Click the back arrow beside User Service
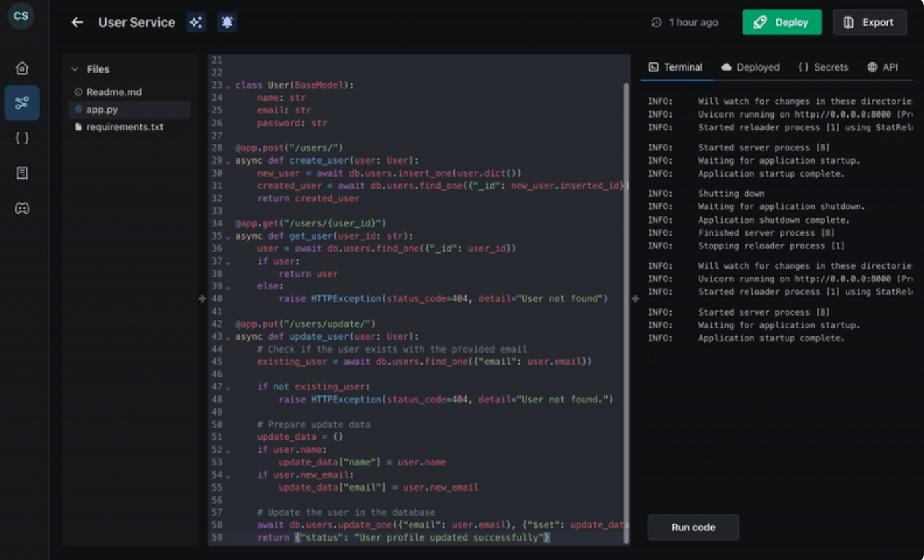This screenshot has width=924, height=560. pos(77,22)
